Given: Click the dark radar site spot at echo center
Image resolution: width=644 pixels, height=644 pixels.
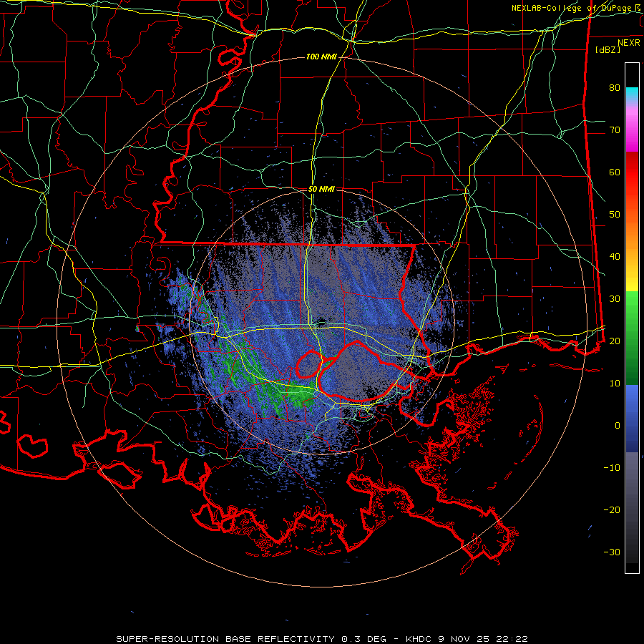Looking at the screenshot, I should (322, 323).
